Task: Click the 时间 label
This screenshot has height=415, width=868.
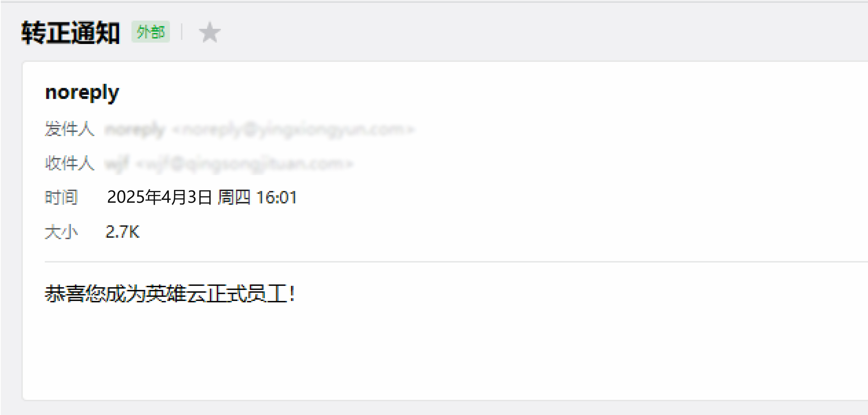Action: coord(61,197)
